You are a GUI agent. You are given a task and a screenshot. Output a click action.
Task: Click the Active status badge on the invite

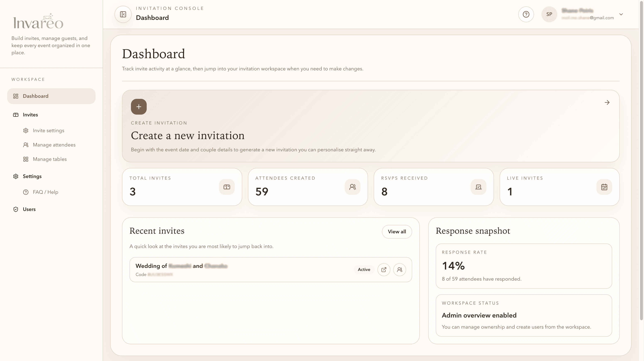[364, 269]
